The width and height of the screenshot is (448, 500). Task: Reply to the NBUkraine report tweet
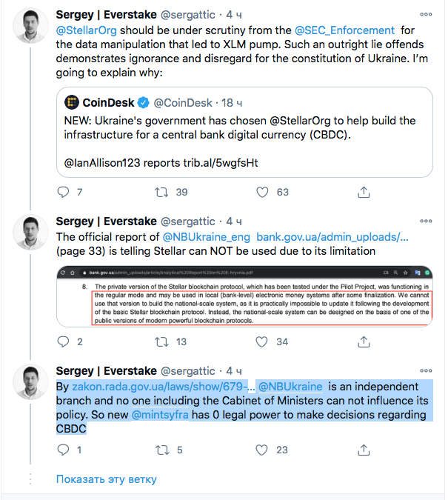coord(63,341)
